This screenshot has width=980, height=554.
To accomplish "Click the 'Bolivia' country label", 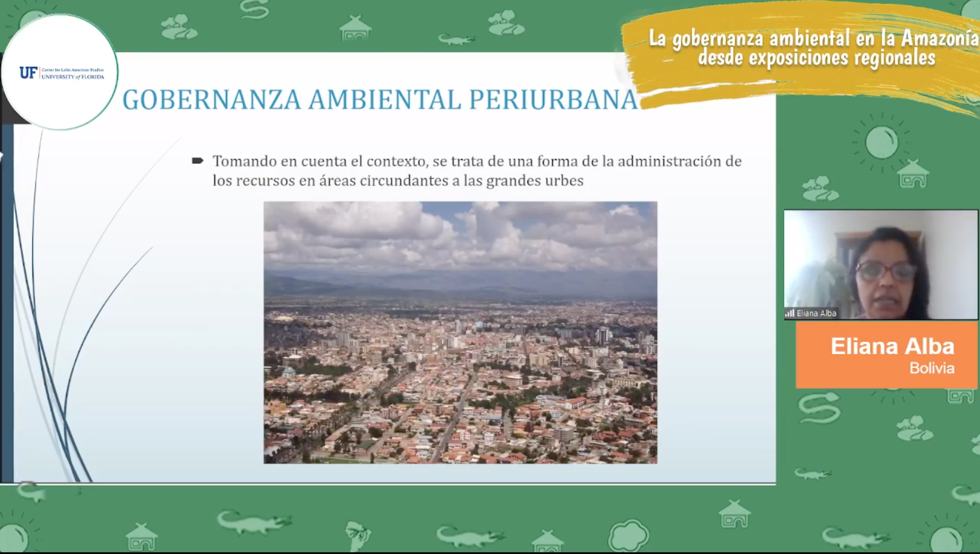I will (931, 368).
